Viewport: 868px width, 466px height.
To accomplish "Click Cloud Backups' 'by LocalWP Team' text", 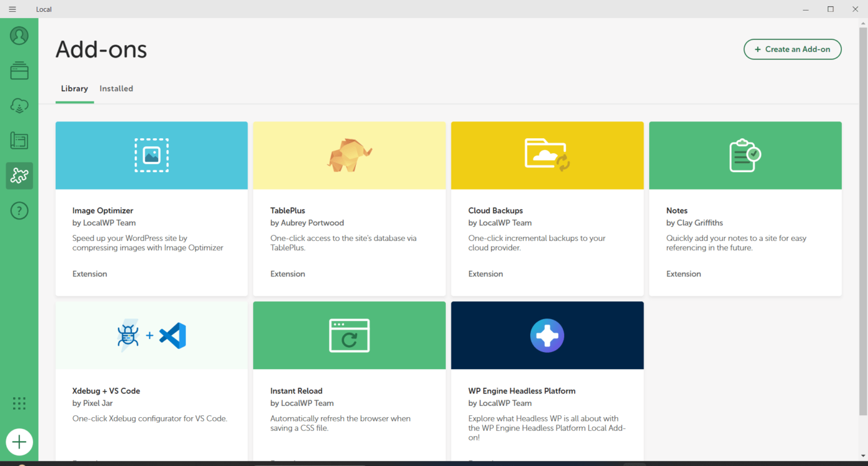I will pos(500,223).
